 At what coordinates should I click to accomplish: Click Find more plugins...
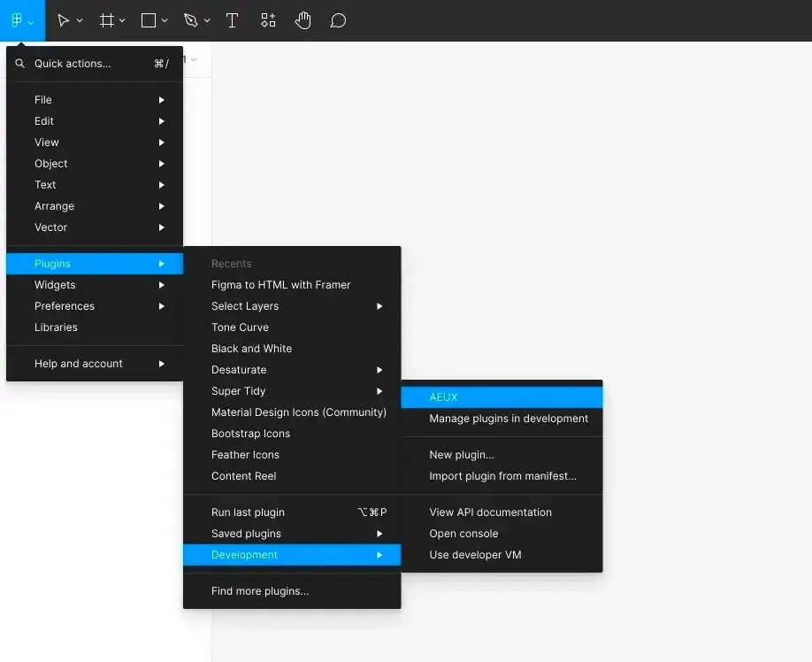pos(292,591)
